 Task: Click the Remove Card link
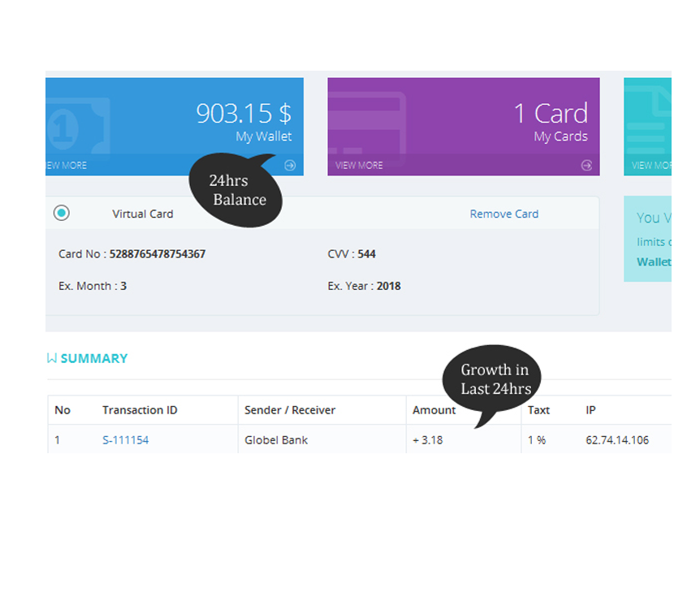(x=503, y=214)
